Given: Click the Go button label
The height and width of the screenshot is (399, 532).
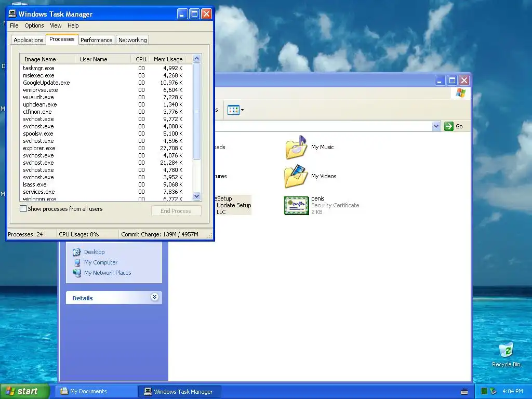Looking at the screenshot, I should tap(459, 126).
